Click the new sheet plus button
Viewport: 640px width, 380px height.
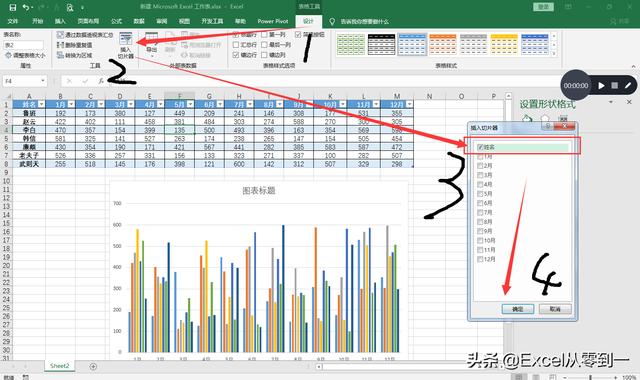93,366
